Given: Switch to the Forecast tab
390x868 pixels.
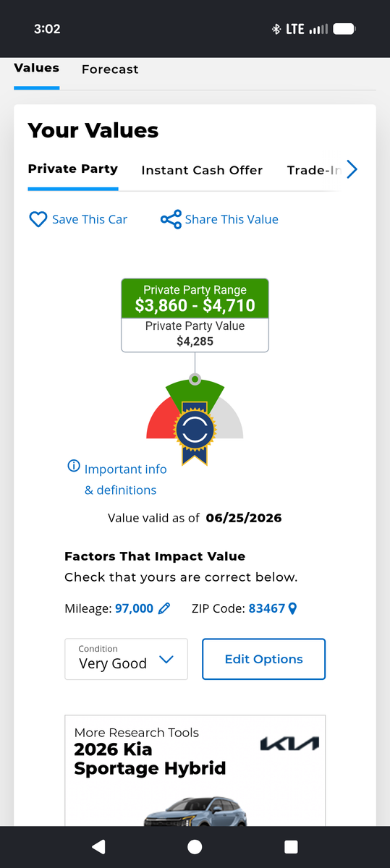Looking at the screenshot, I should click(110, 69).
